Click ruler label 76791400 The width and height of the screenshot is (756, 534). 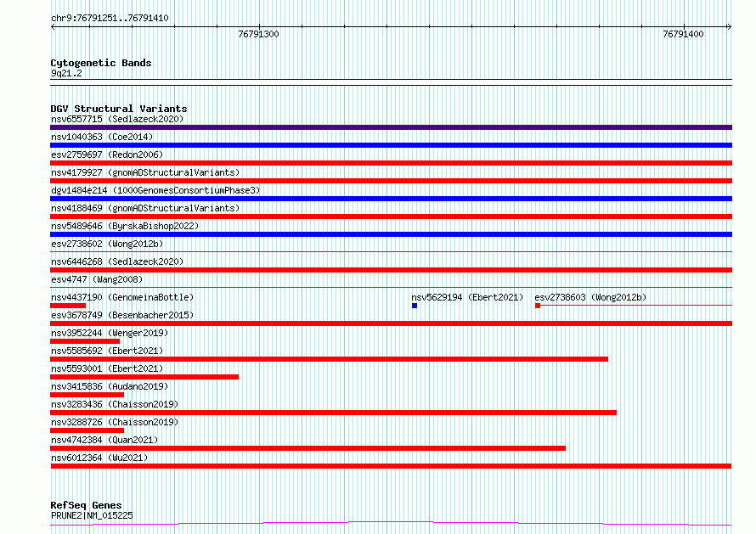tap(683, 34)
